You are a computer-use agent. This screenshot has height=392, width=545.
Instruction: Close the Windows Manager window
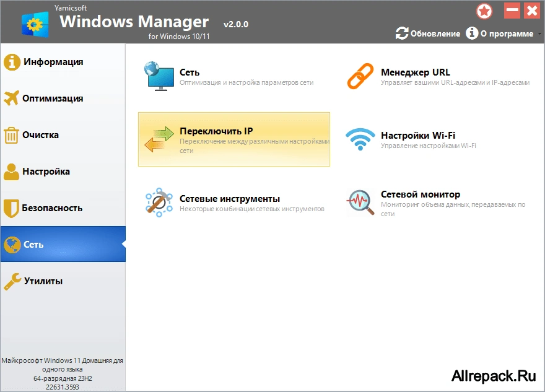pyautogui.click(x=532, y=11)
